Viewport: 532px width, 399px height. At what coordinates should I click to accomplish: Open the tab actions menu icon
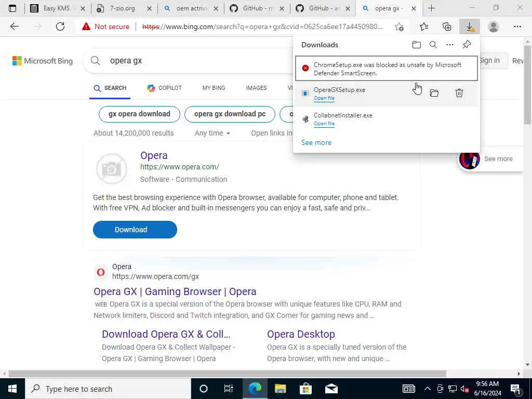(x=12, y=8)
